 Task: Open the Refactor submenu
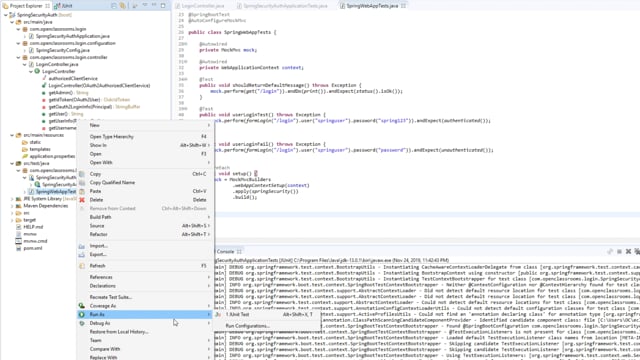145,235
